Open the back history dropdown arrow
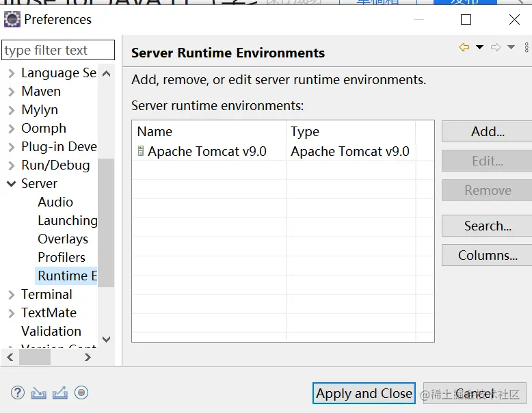The image size is (532, 413). [x=479, y=47]
